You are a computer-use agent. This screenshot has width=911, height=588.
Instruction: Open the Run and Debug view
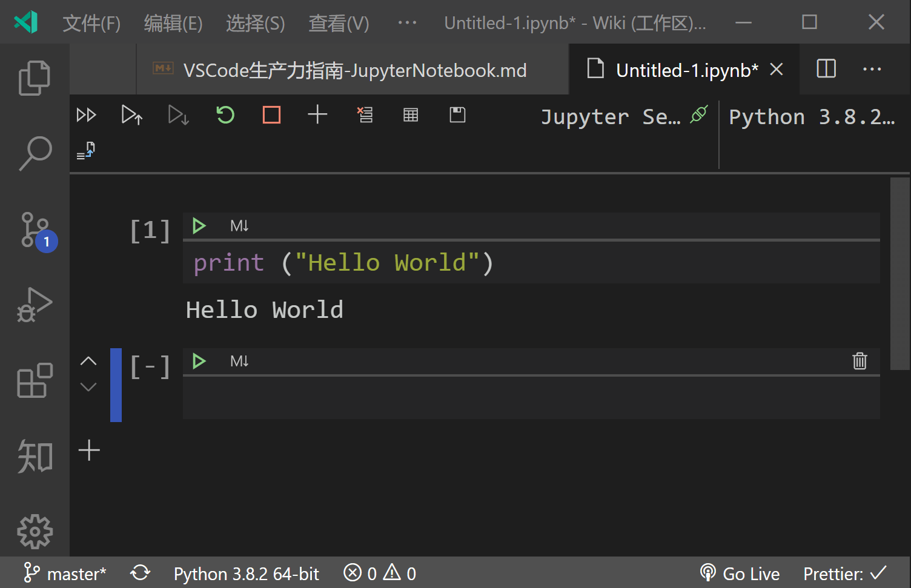tap(35, 305)
